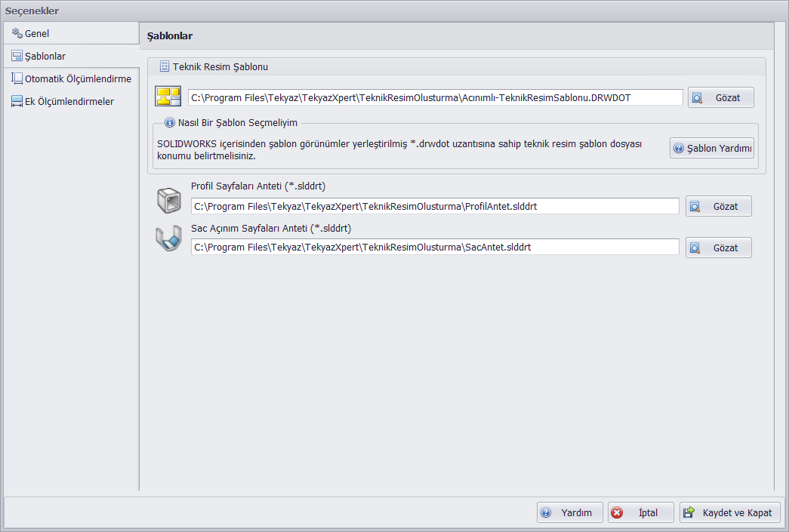The image size is (789, 532).
Task: Click the Otomatik Ölçümlendirme dimension icon
Action: pos(17,78)
